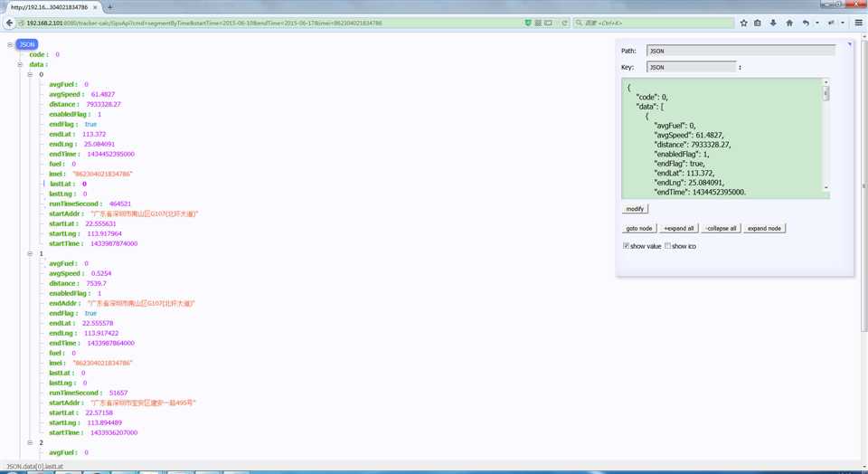Collapse data item 0 node
Viewport: 868px width, 474px height.
click(x=30, y=74)
